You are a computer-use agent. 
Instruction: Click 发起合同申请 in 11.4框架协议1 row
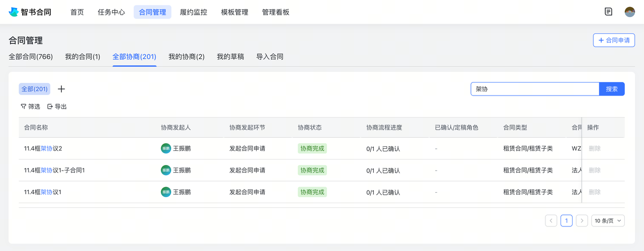click(248, 192)
